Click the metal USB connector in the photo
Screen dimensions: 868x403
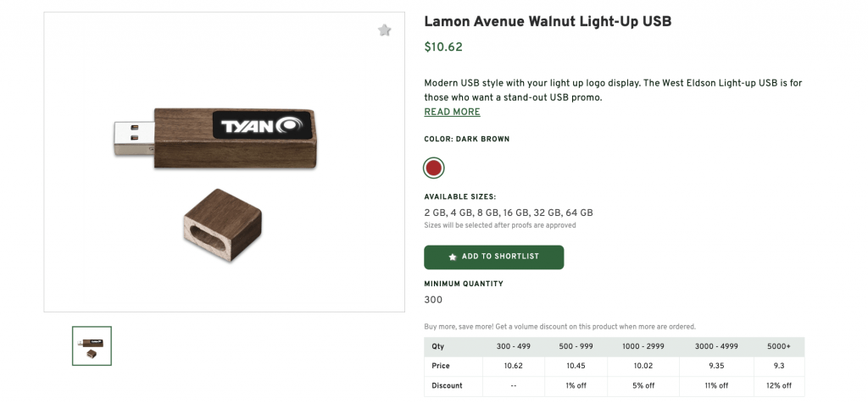coord(134,139)
